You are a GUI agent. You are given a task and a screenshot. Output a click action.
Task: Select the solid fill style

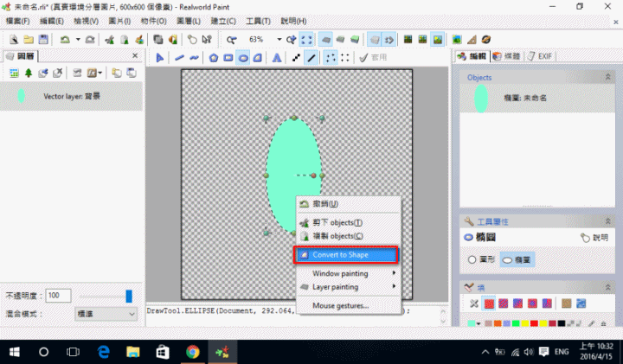(489, 303)
